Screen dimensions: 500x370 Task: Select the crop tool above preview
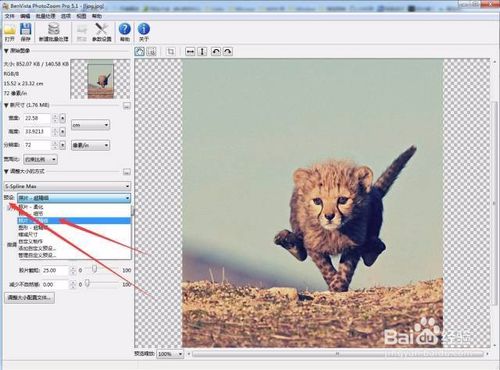point(171,52)
